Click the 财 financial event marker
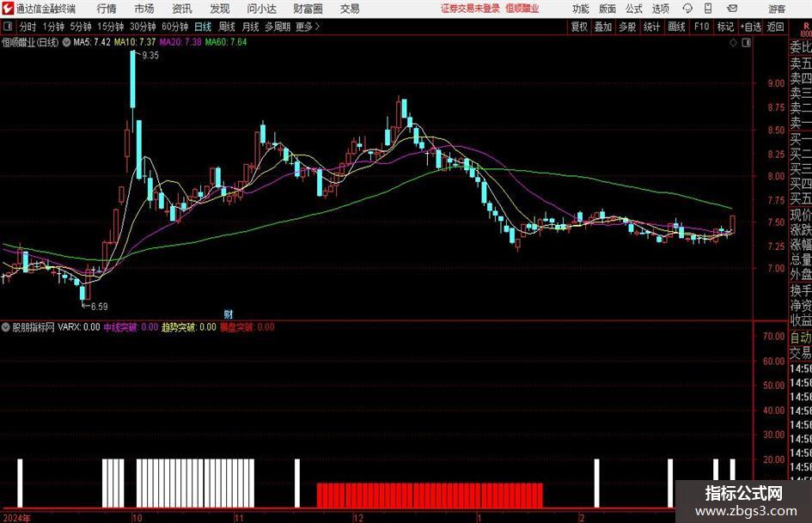Image resolution: width=812 pixels, height=523 pixels. 229,314
